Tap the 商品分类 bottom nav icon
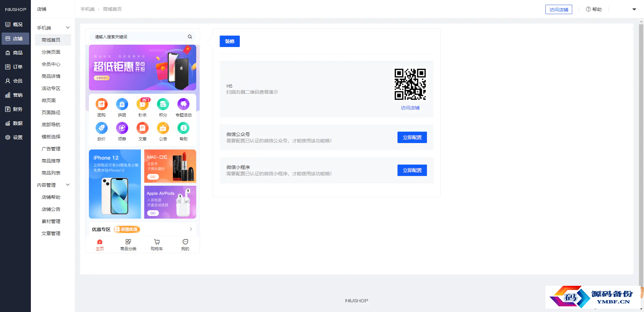Image resolution: width=644 pixels, height=312 pixels. 128,242
